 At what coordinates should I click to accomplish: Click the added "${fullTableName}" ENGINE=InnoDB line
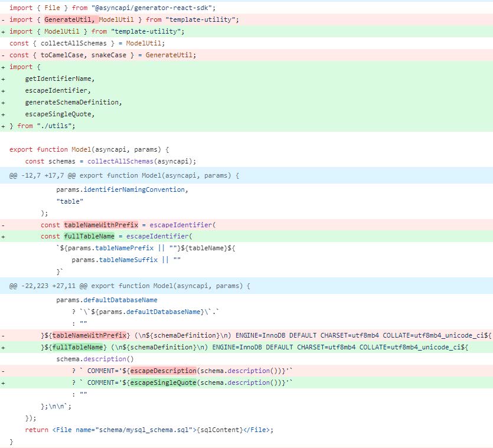tap(247, 347)
